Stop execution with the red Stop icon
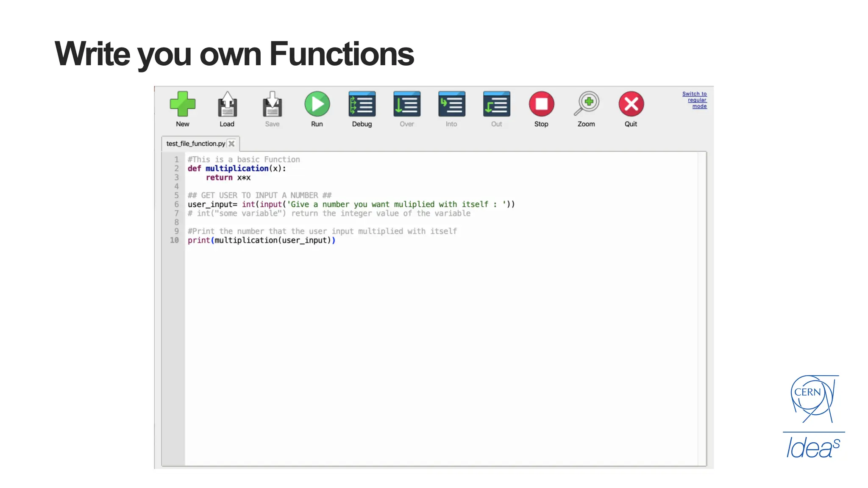This screenshot has width=868, height=488. (x=541, y=104)
